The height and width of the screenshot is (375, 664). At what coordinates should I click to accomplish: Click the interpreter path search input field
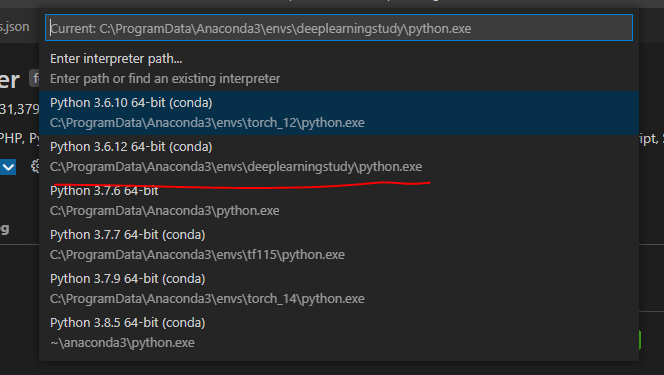tap(339, 28)
